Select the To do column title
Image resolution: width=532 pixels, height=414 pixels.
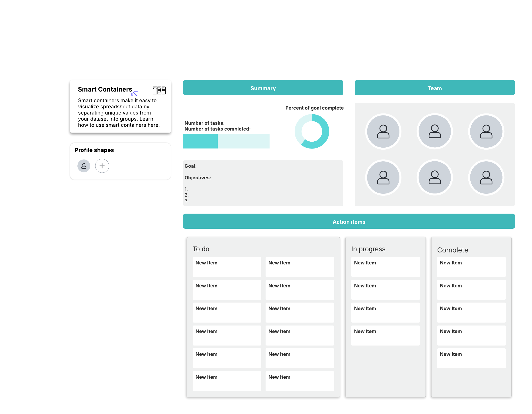pyautogui.click(x=201, y=249)
